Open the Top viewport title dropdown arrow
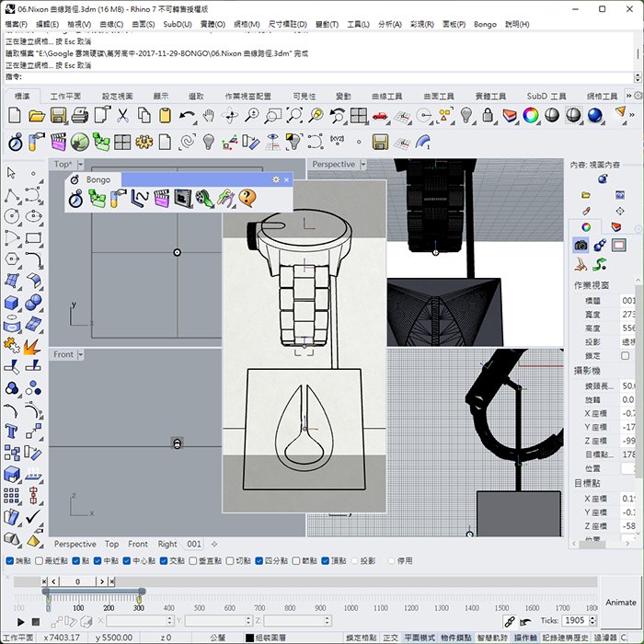Image resolution: width=644 pixels, height=644 pixels. (x=81, y=165)
